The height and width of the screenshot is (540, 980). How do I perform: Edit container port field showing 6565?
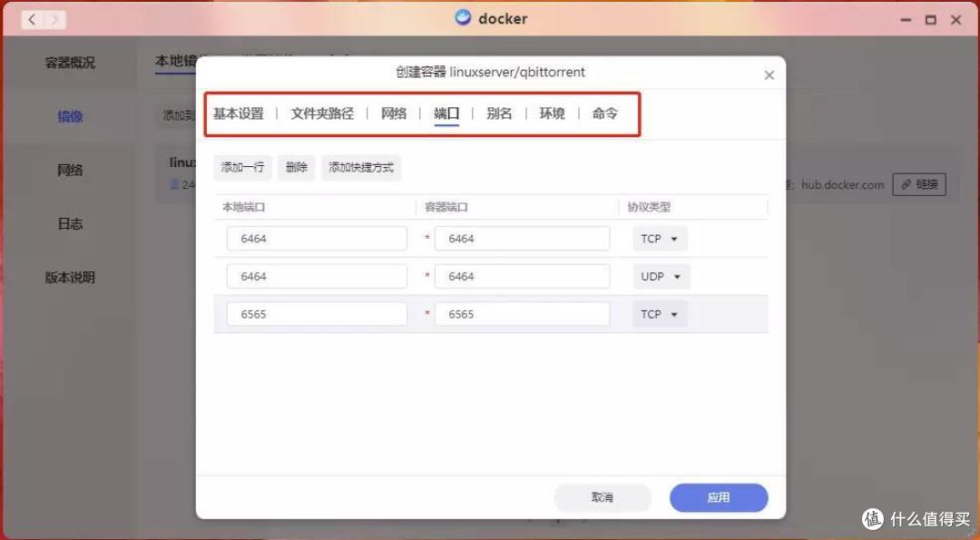coord(522,314)
